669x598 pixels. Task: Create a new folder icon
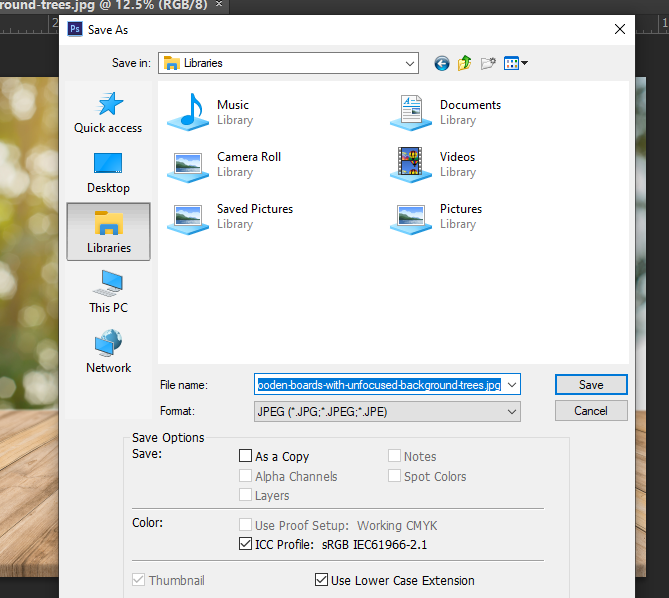(488, 64)
